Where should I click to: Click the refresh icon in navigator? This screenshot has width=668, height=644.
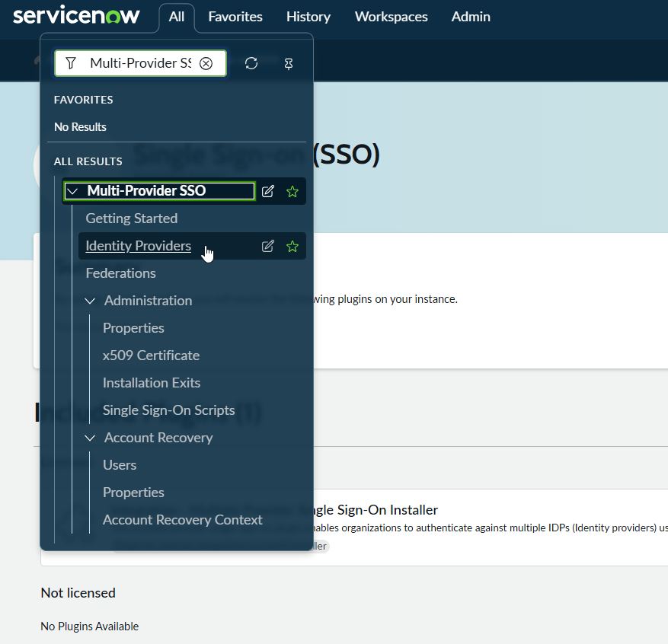[x=251, y=63]
